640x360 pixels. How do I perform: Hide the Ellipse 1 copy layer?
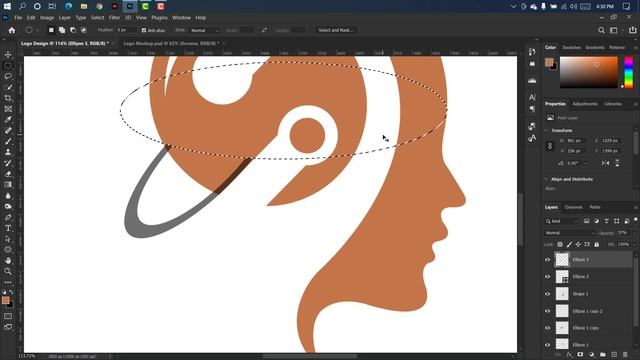[547, 328]
